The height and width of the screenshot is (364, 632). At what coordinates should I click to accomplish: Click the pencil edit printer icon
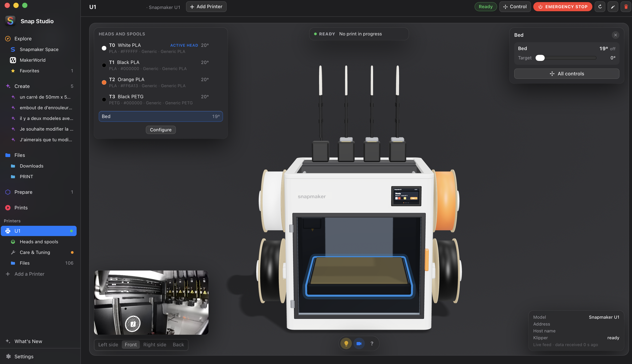click(613, 7)
